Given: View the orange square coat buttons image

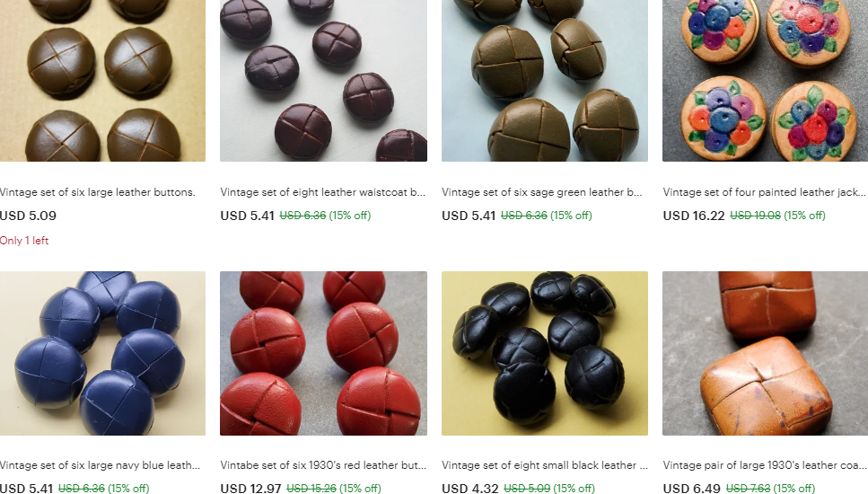Looking at the screenshot, I should 765,353.
